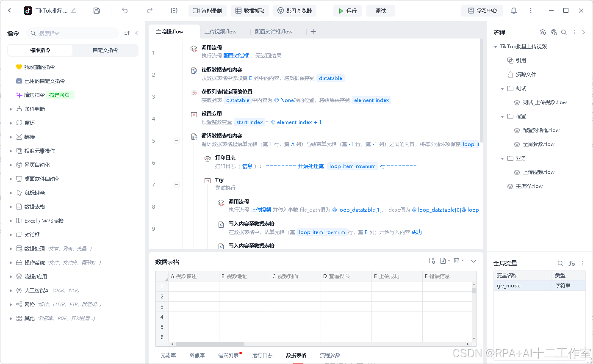The width and height of the screenshot is (593, 364).
Task: Switch to the 配置对话框.flow tab
Action: [x=274, y=31]
